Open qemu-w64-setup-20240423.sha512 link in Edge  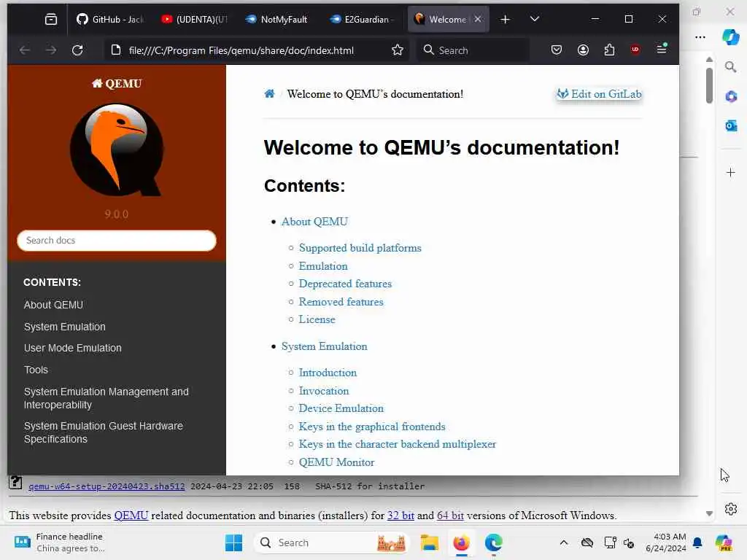(107, 486)
